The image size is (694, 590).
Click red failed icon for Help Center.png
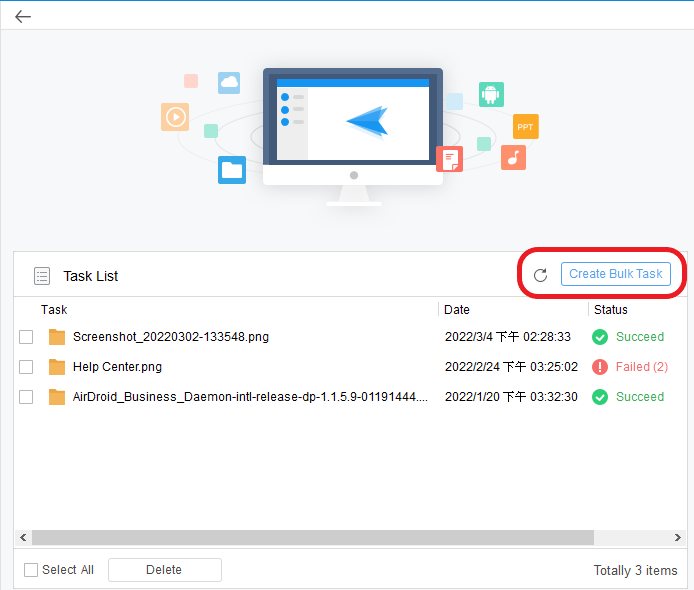(600, 367)
